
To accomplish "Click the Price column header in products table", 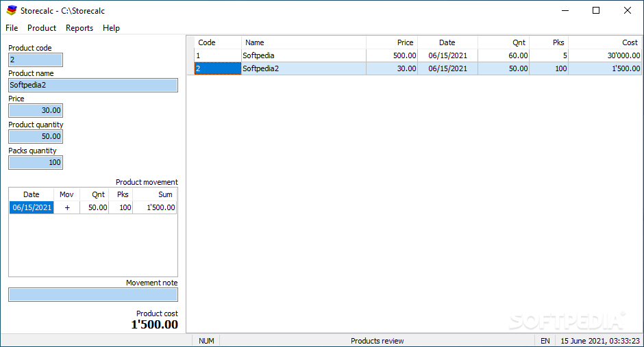I will [392, 42].
